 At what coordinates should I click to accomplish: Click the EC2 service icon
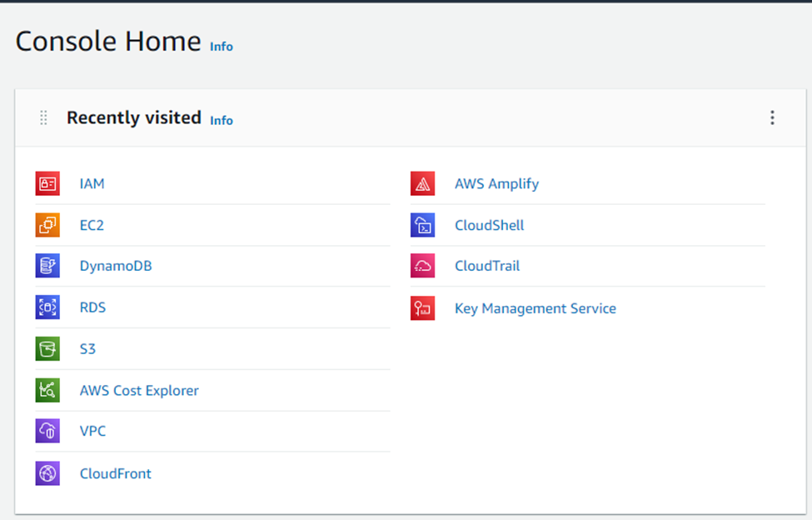(47, 225)
